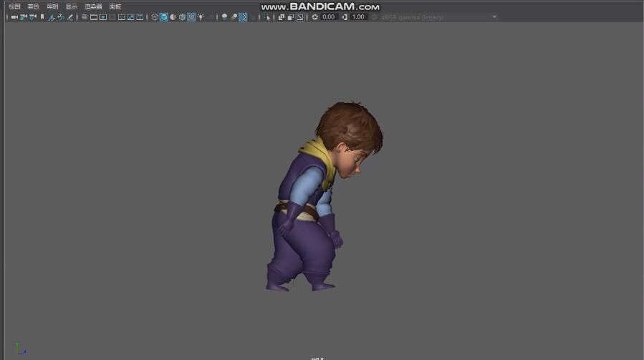Click the Use Default Material icon
This screenshot has height=360, width=644.
point(173,17)
